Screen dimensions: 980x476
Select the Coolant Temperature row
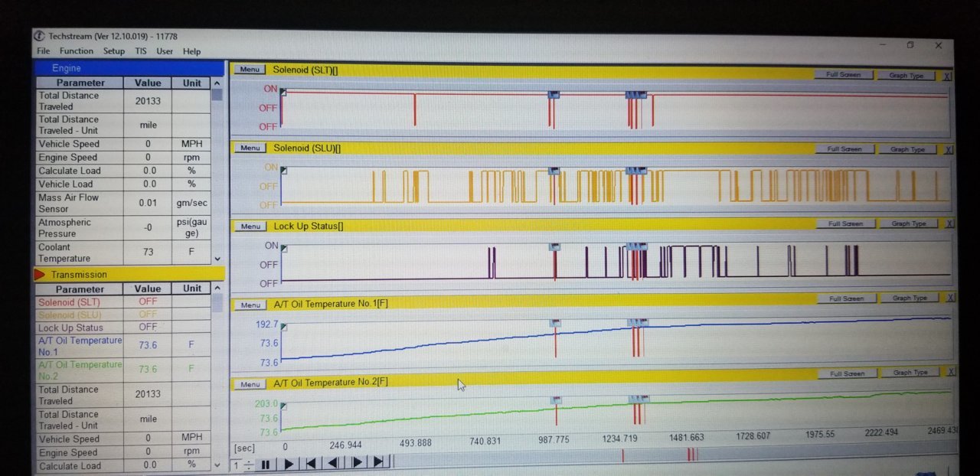click(x=122, y=253)
